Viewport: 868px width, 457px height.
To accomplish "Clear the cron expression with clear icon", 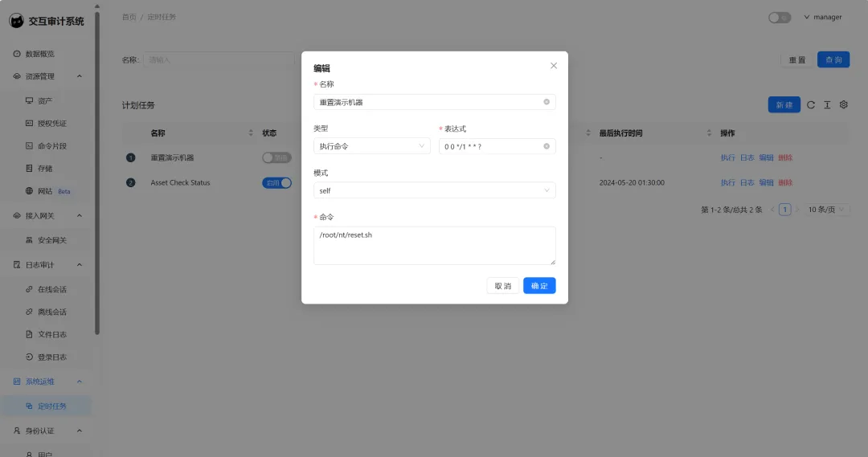I will [547, 146].
